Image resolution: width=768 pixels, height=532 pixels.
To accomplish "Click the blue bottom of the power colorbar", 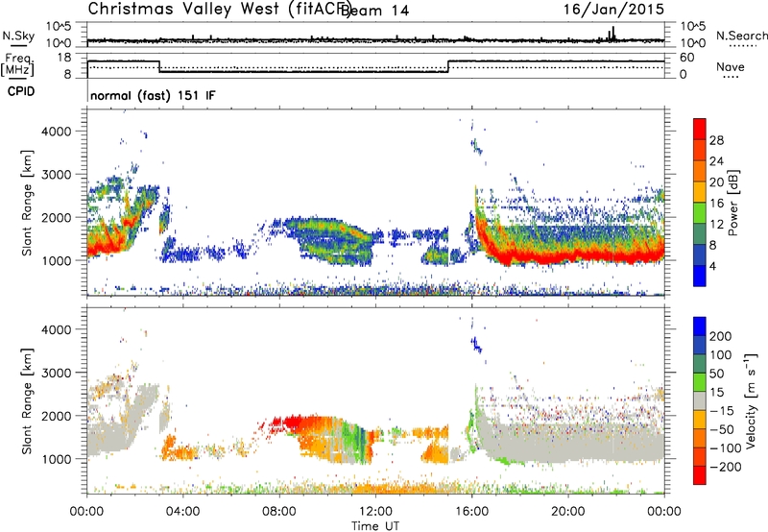I will pos(700,277).
